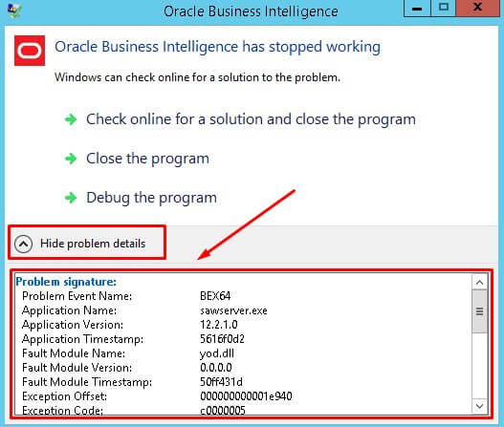
Task: Click the sawserver.exe application name value
Action: tap(233, 310)
